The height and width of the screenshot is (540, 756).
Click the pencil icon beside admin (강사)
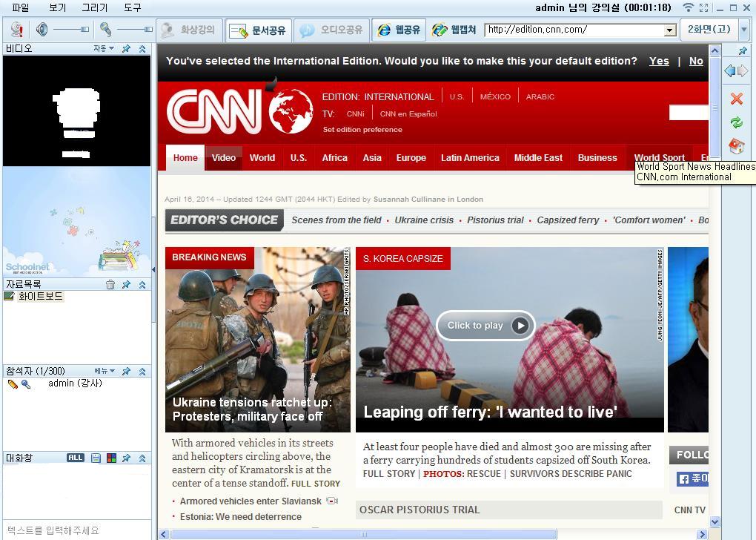point(13,384)
